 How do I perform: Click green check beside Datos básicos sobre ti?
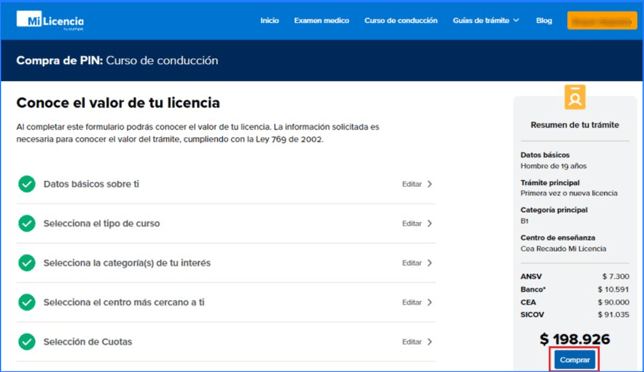pyautogui.click(x=27, y=184)
